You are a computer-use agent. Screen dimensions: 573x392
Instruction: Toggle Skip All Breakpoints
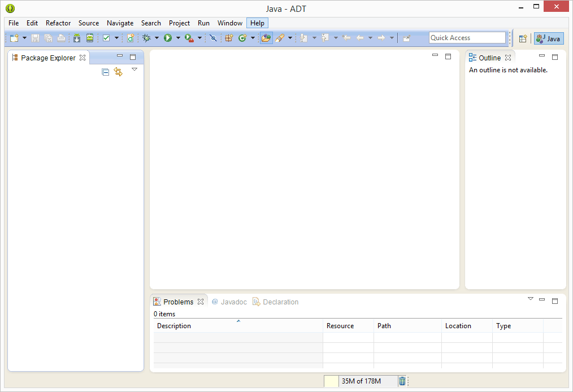click(x=213, y=38)
